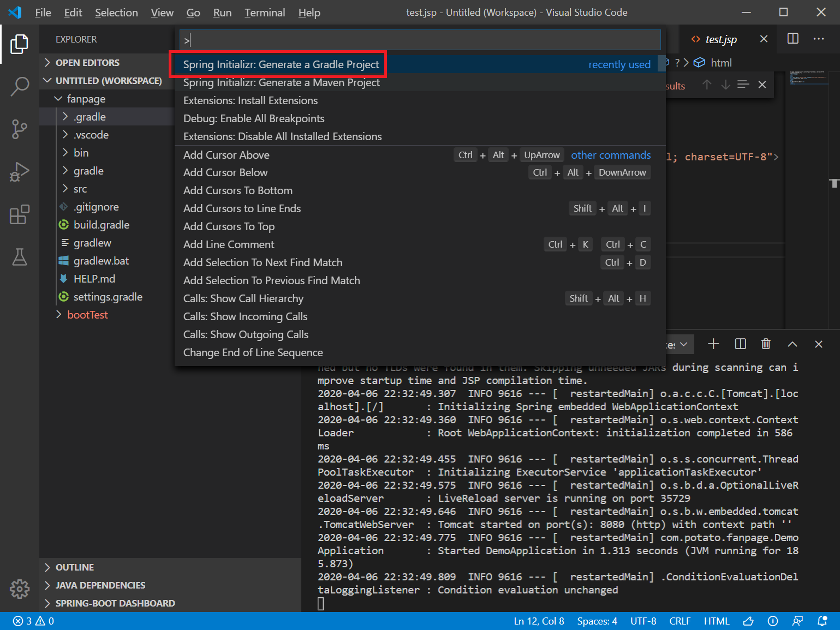Open gradlew.bat file
Image resolution: width=840 pixels, height=630 pixels.
107,261
